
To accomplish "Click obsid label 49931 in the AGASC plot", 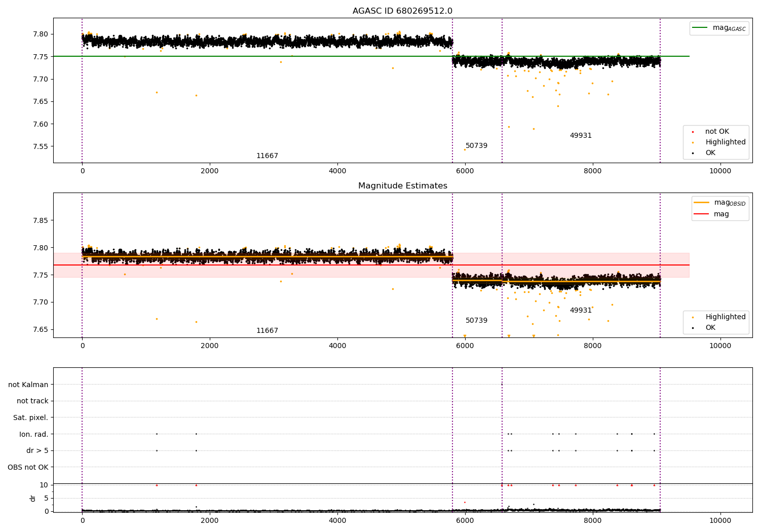I will click(x=581, y=136).
